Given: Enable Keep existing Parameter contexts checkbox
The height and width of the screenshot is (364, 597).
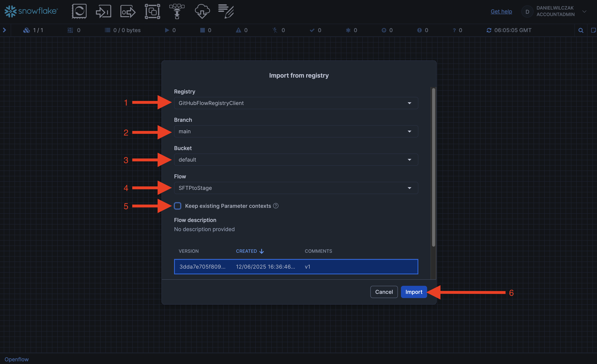Looking at the screenshot, I should [x=178, y=206].
